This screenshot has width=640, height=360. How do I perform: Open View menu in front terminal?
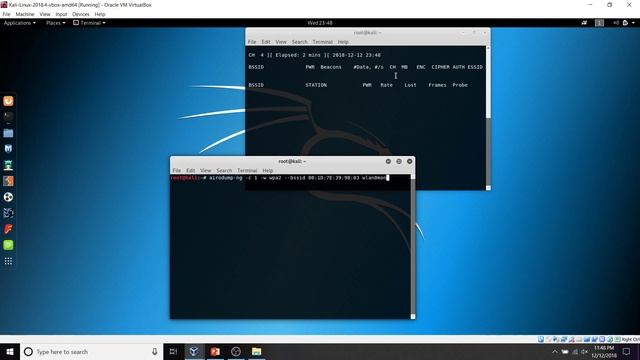205,171
